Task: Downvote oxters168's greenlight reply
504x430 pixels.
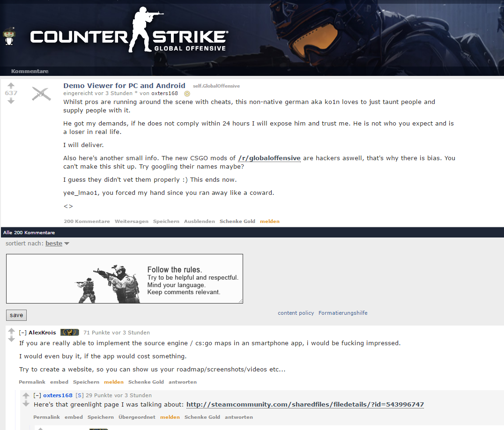Action: pos(26,404)
